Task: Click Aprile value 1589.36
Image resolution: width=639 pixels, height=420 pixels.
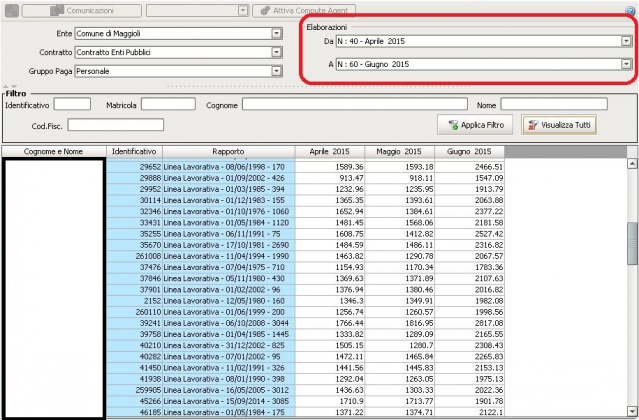Action: 330,167
